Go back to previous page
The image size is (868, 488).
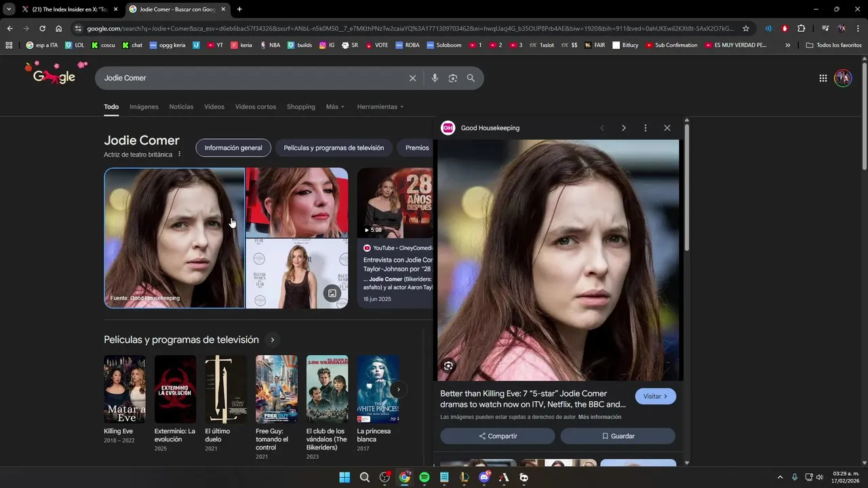9,28
